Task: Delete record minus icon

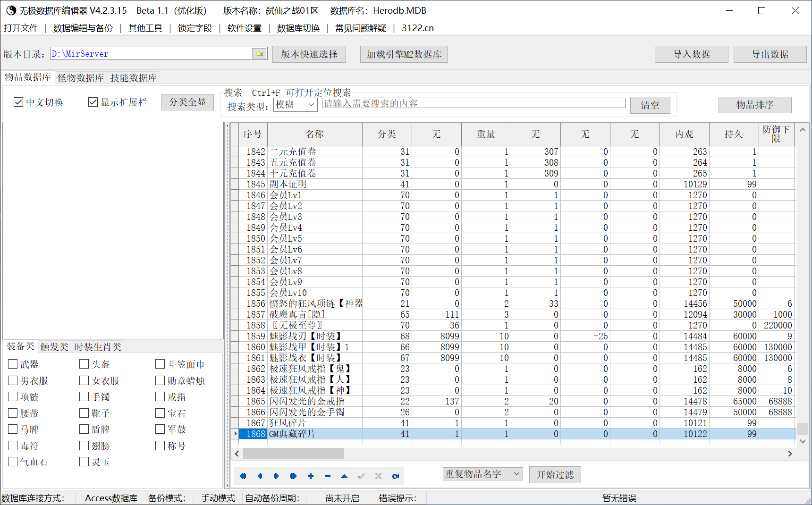Action: tap(328, 476)
